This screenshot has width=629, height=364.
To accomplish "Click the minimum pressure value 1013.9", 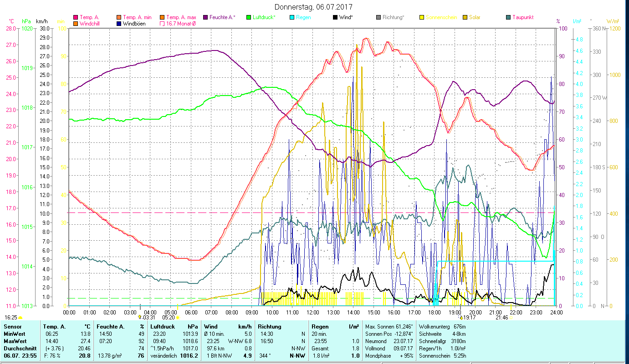I will point(190,334).
